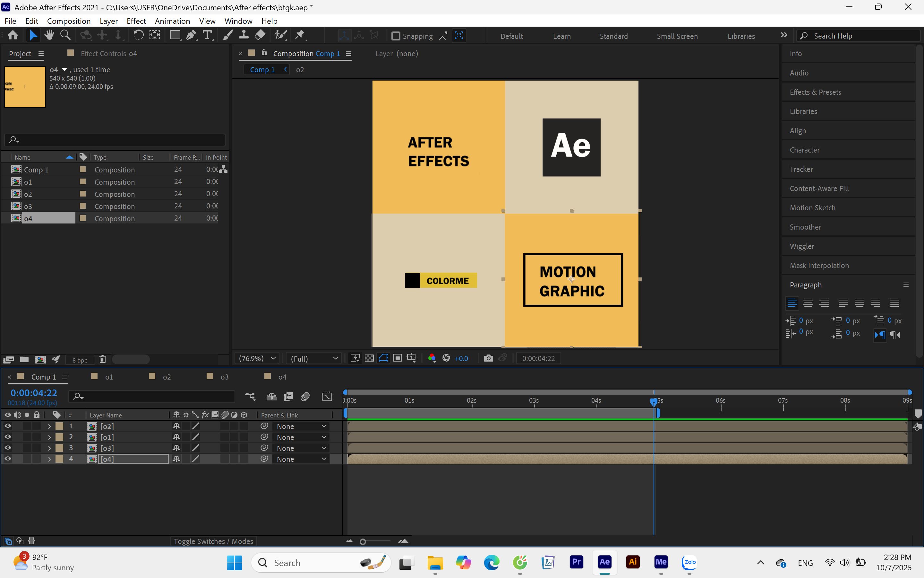Select the Zoom tool in toolbar
Image resolution: width=924 pixels, height=578 pixels.
click(x=65, y=36)
